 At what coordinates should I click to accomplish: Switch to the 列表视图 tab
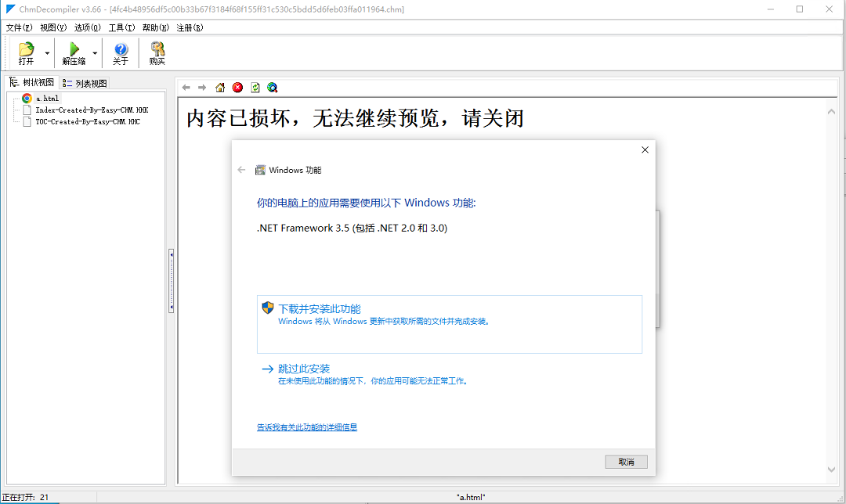[85, 83]
